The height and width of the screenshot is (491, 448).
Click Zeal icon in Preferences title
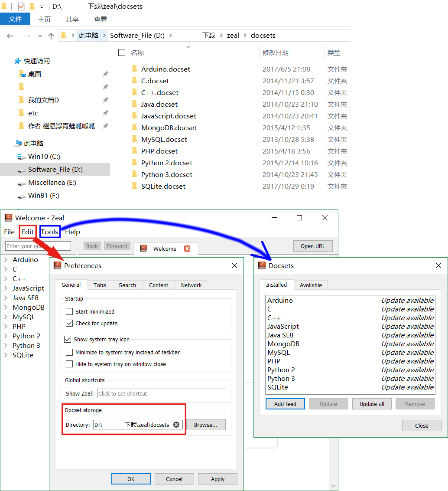tap(57, 265)
